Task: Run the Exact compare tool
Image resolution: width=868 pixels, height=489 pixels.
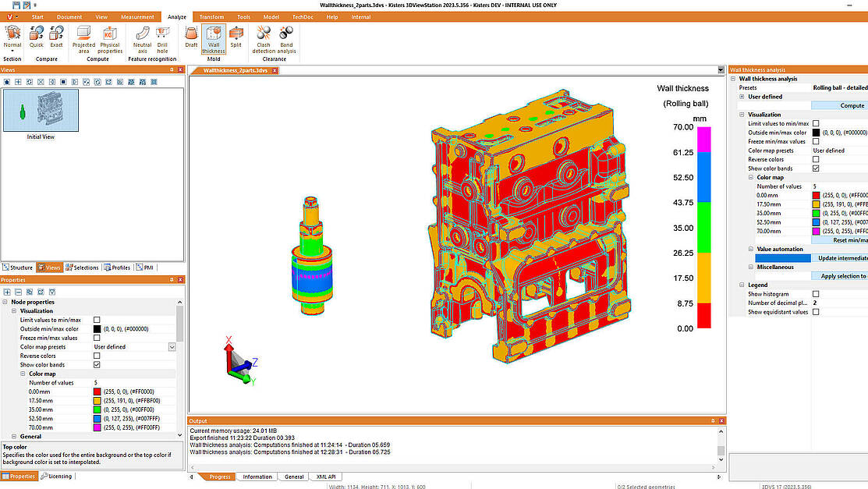Action: 56,37
